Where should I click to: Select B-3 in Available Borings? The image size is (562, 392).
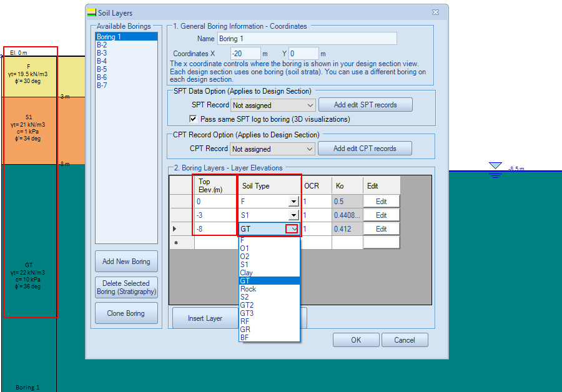[126, 52]
